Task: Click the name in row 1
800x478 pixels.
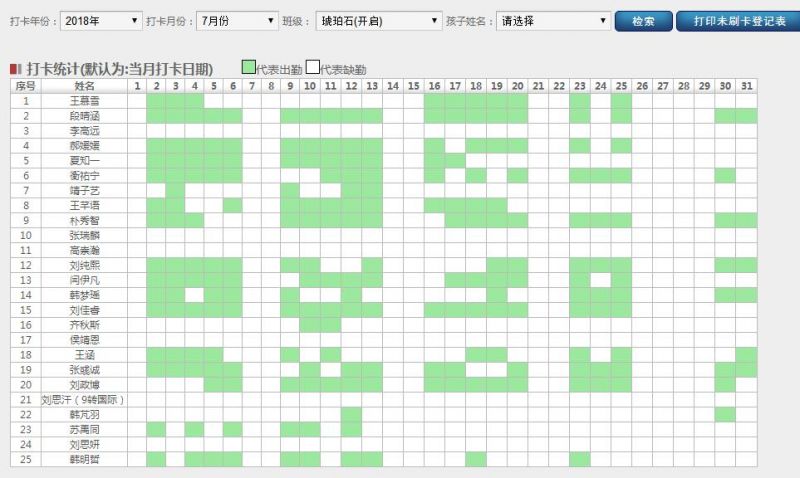Action: [x=84, y=101]
